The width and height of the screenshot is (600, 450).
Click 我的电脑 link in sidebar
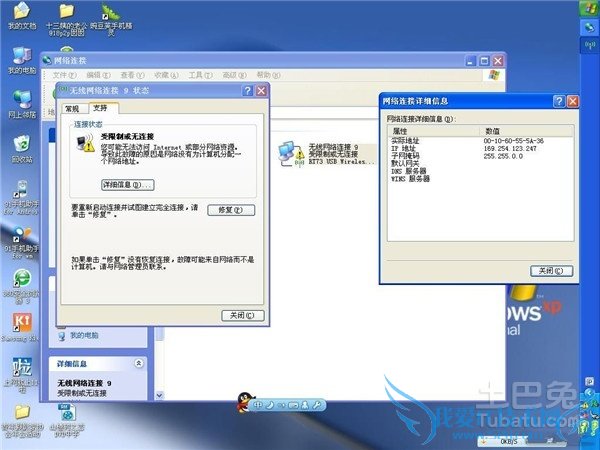coord(84,336)
